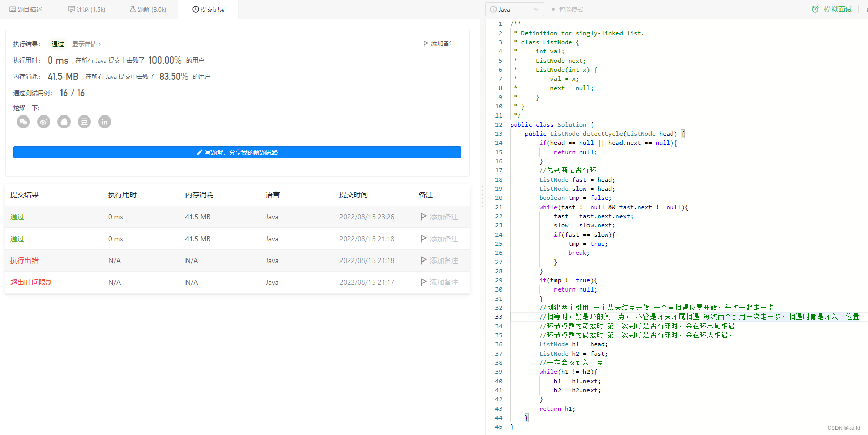Open the 执行出错 submission
Screen dimensions: 868x435
[x=24, y=260]
